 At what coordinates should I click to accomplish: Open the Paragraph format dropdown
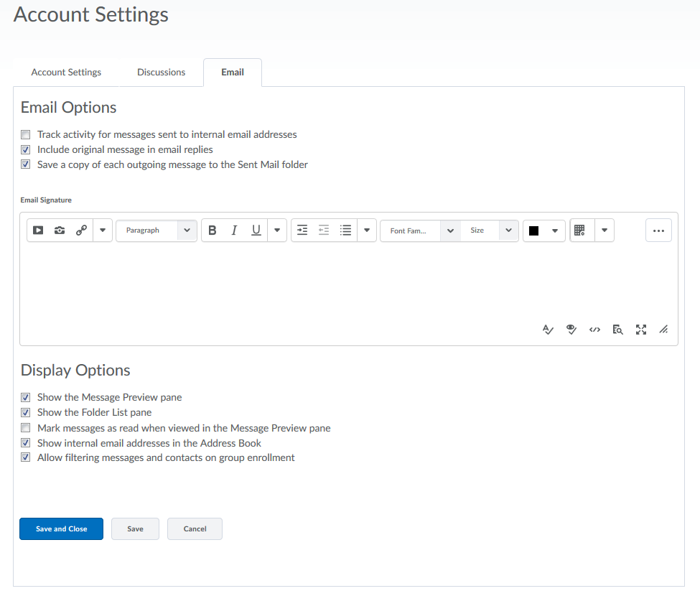pyautogui.click(x=157, y=231)
